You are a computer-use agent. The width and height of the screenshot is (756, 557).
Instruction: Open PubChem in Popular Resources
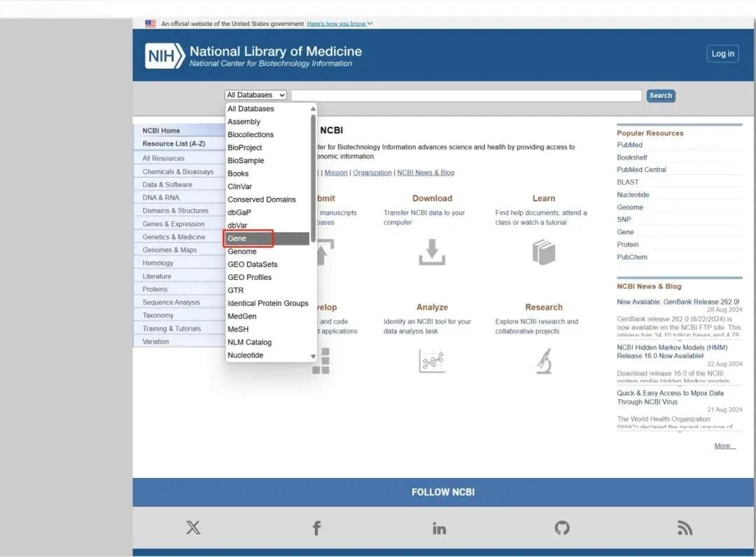coord(632,257)
